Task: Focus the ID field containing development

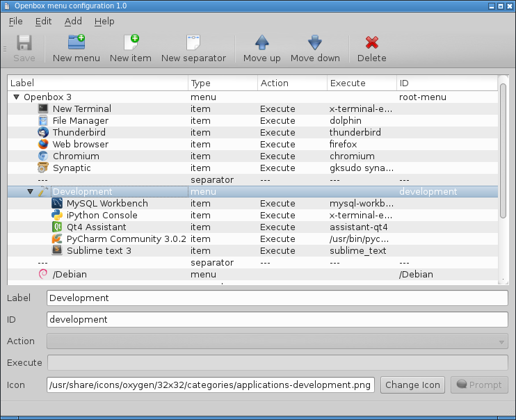Action: [x=277, y=320]
